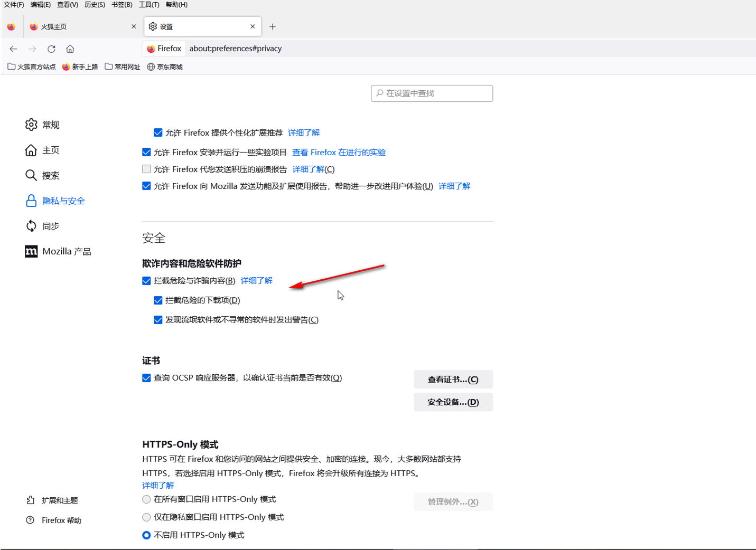Open the 文件(F) menu
The height and width of the screenshot is (550, 756).
coord(14,5)
